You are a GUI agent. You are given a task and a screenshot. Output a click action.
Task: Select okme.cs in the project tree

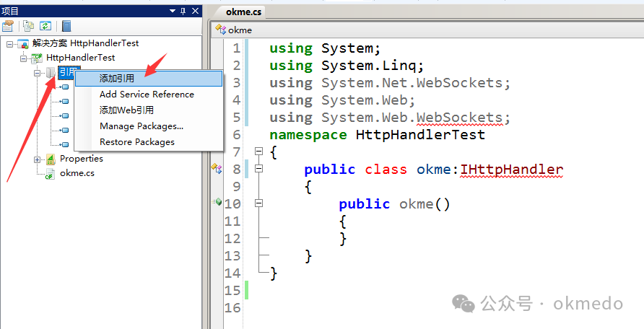[x=77, y=173]
